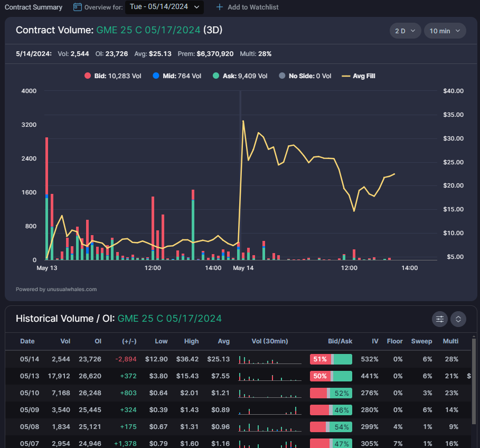Click the OI: 23,726 summary value
The width and height of the screenshot is (480, 448).
(111, 54)
